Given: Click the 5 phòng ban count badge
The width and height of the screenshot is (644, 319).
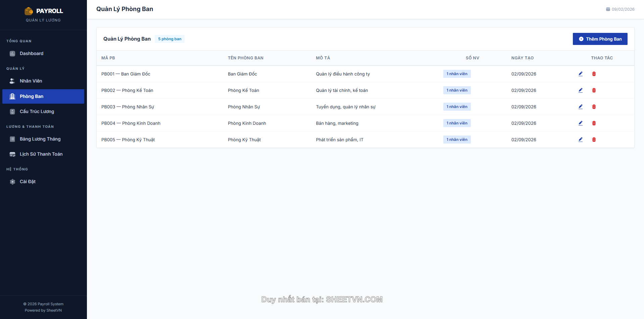Looking at the screenshot, I should pos(169,39).
